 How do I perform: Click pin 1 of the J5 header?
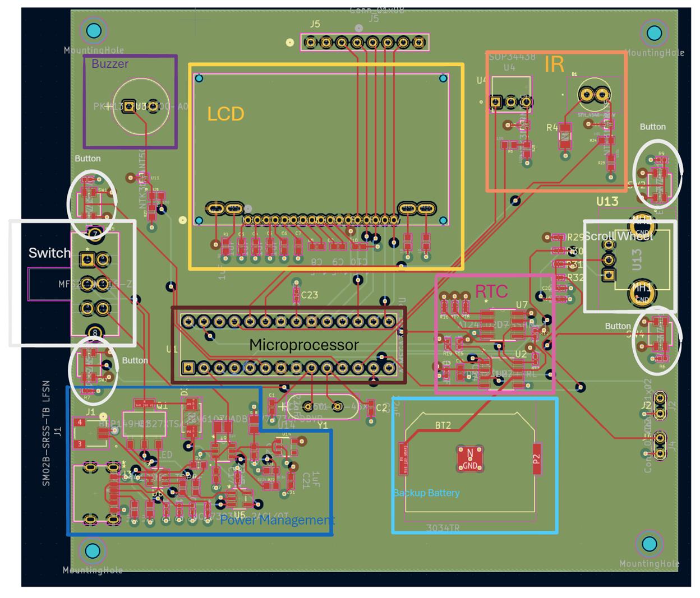click(310, 41)
